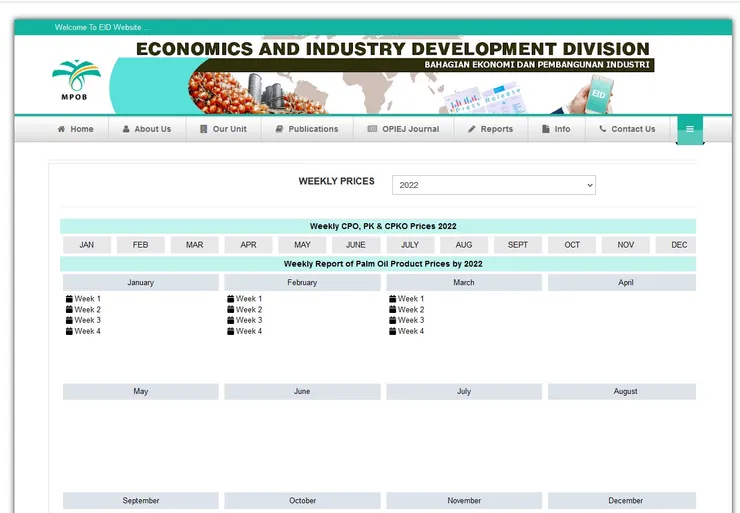The height and width of the screenshot is (513, 740).
Task: Select the AUG month button
Action: point(464,245)
